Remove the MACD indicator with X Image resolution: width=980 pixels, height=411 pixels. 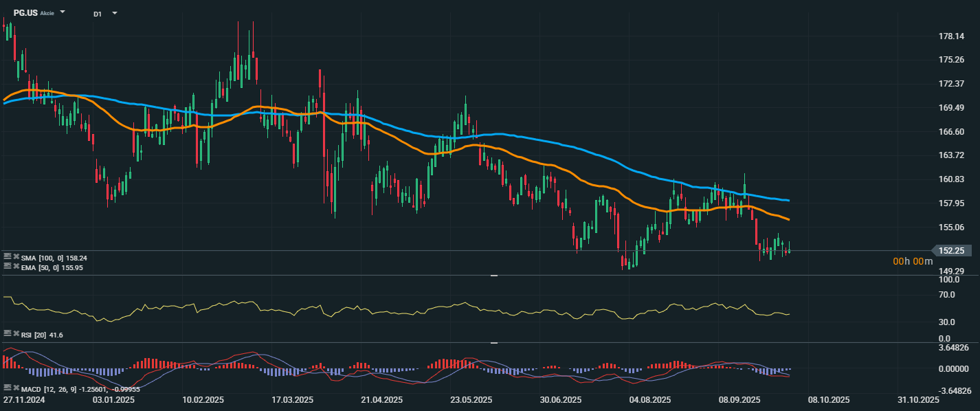point(15,388)
